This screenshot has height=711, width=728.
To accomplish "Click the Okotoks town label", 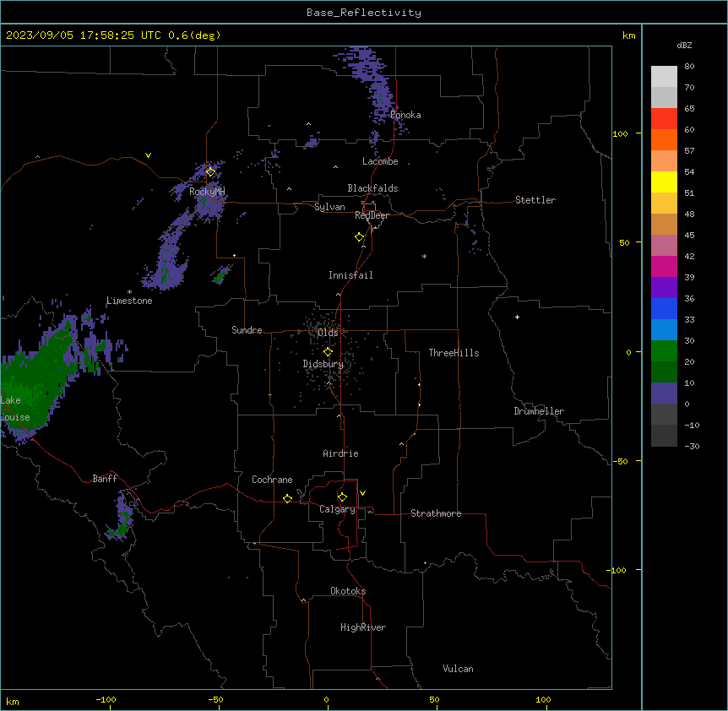I will tap(348, 591).
